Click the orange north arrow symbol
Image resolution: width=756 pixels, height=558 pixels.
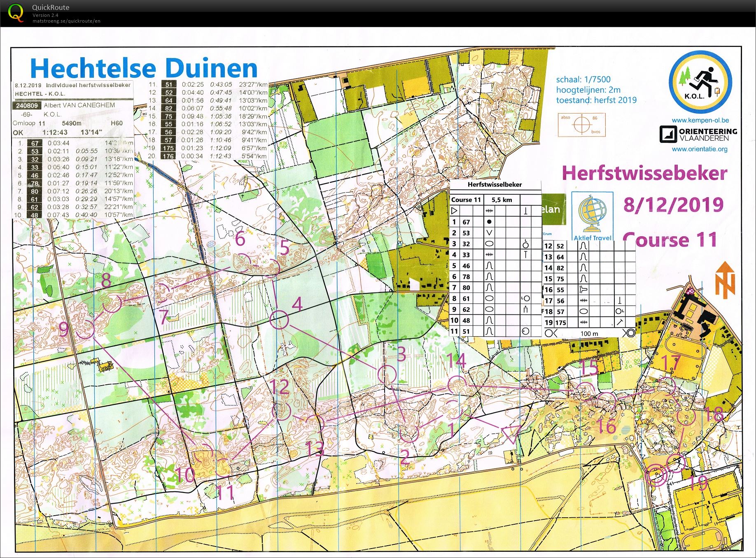click(725, 279)
